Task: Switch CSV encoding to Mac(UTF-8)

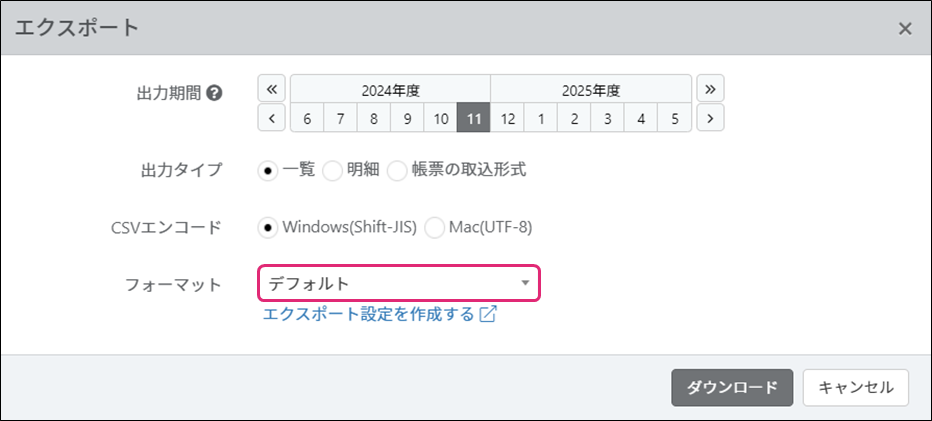Action: (434, 227)
